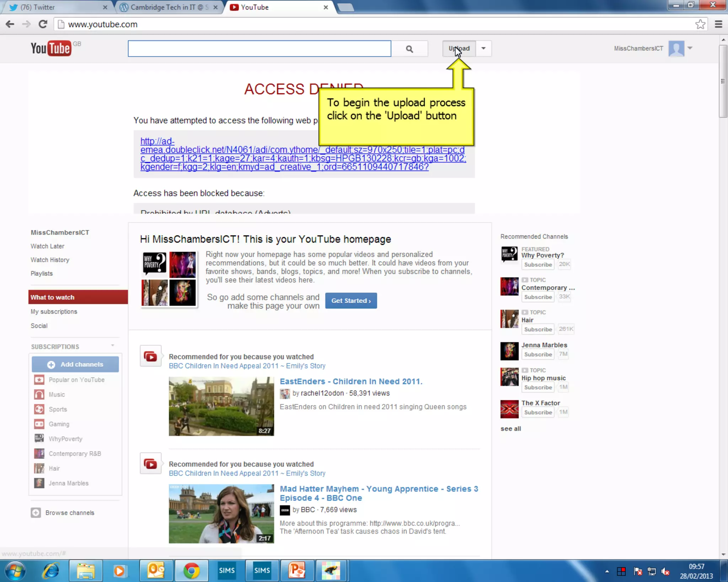Open Watch History in sidebar
This screenshot has width=728, height=582.
[x=50, y=260]
